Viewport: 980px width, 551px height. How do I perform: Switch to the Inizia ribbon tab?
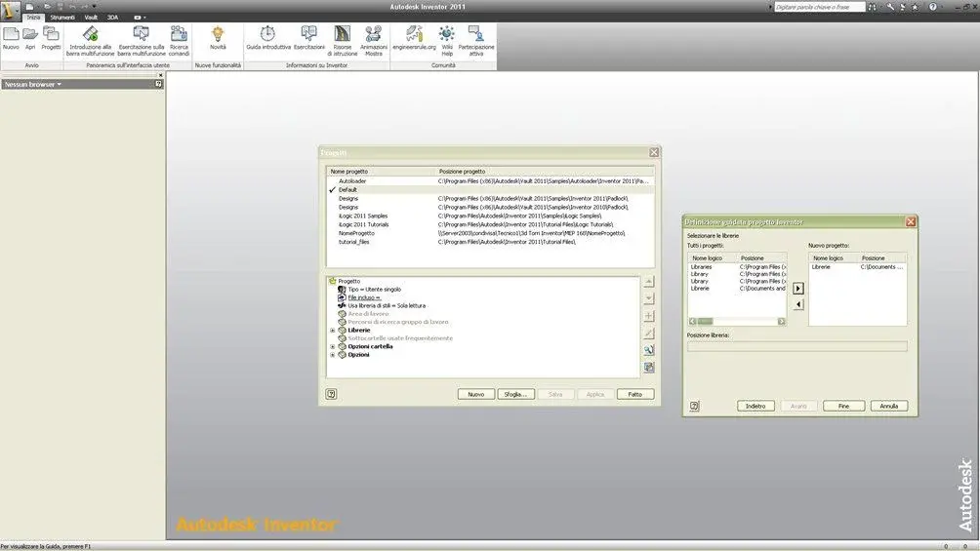[33, 18]
